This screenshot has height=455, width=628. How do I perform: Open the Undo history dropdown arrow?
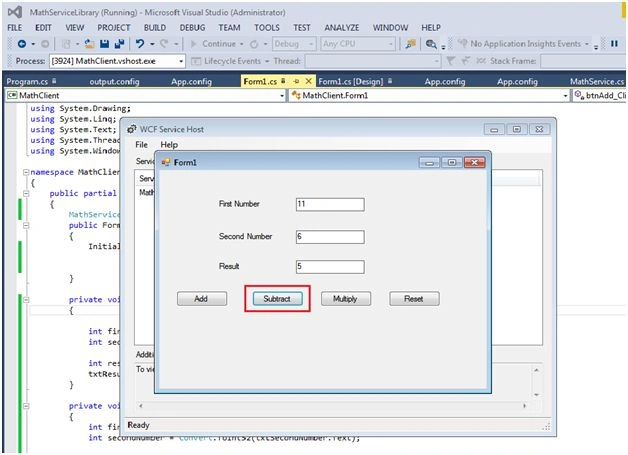pos(152,44)
